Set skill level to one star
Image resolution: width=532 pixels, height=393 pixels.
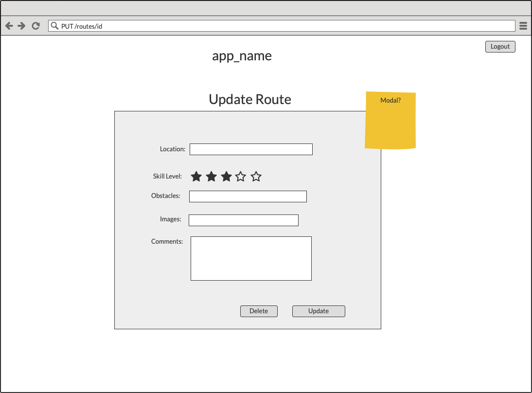point(196,177)
